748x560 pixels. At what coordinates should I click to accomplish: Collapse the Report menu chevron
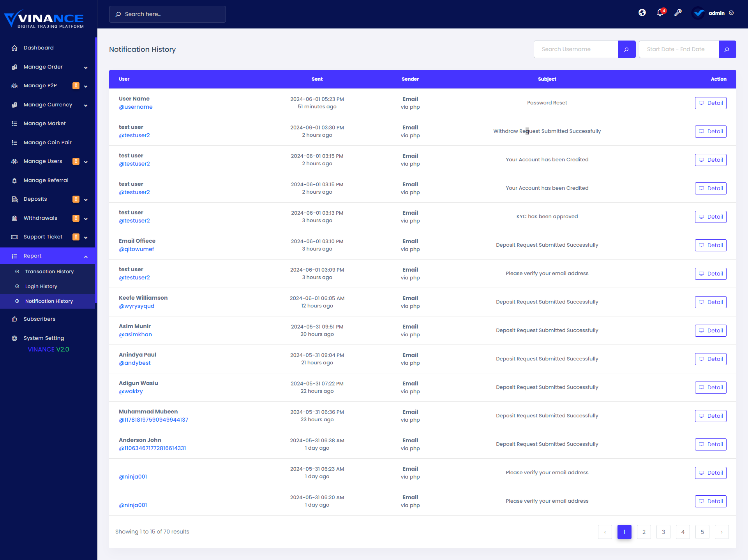(x=86, y=256)
